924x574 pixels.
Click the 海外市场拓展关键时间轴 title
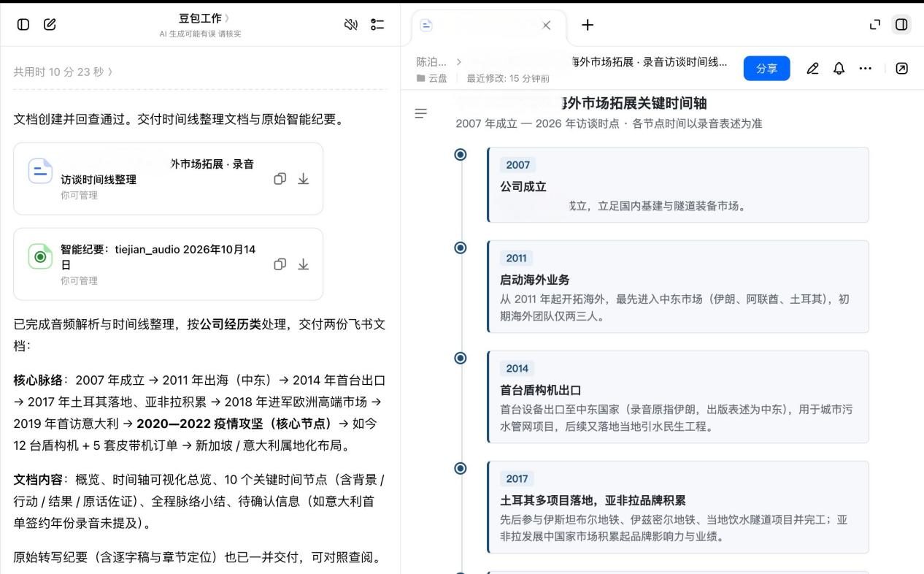tap(635, 103)
